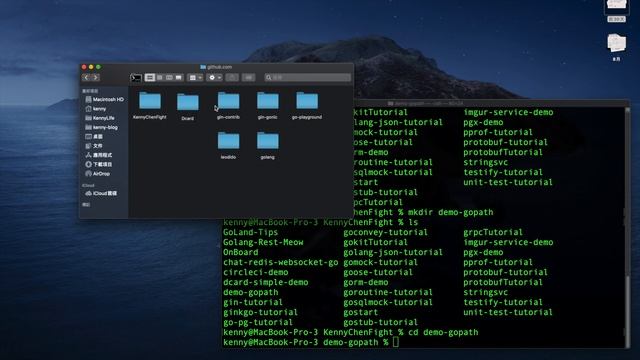Click the 'mkdir demo-gopath' command text
The width and height of the screenshot is (640, 360).
point(450,212)
